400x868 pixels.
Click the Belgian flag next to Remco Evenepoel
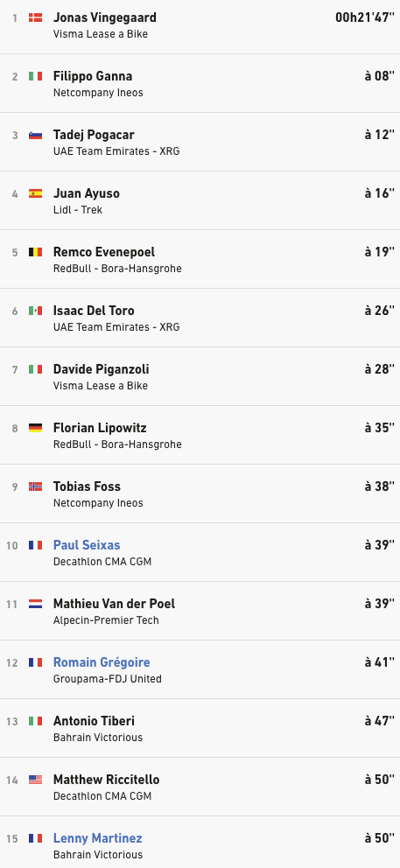[x=36, y=252]
